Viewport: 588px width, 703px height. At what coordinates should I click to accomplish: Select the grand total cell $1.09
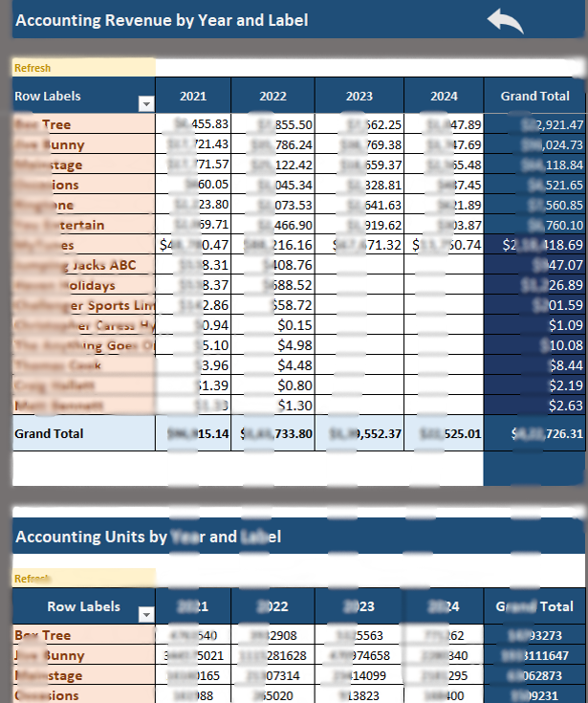pyautogui.click(x=534, y=325)
